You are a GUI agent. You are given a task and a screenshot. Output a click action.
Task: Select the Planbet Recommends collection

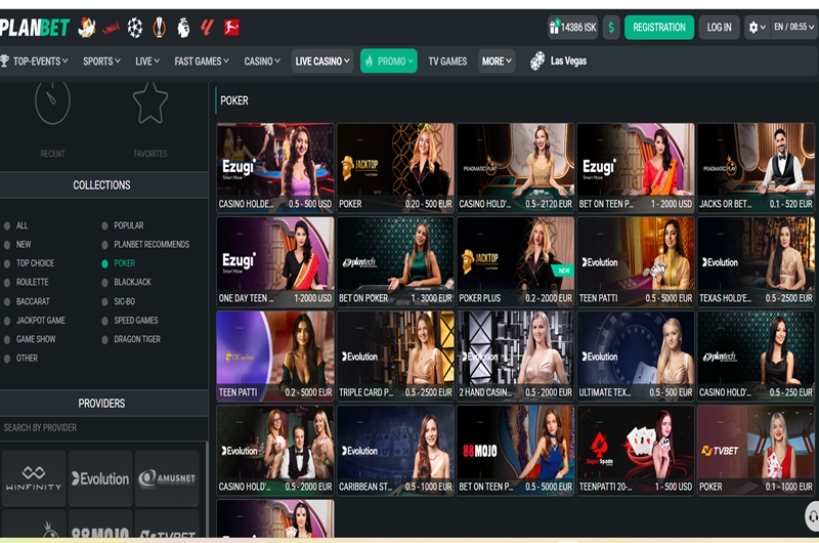pyautogui.click(x=146, y=244)
